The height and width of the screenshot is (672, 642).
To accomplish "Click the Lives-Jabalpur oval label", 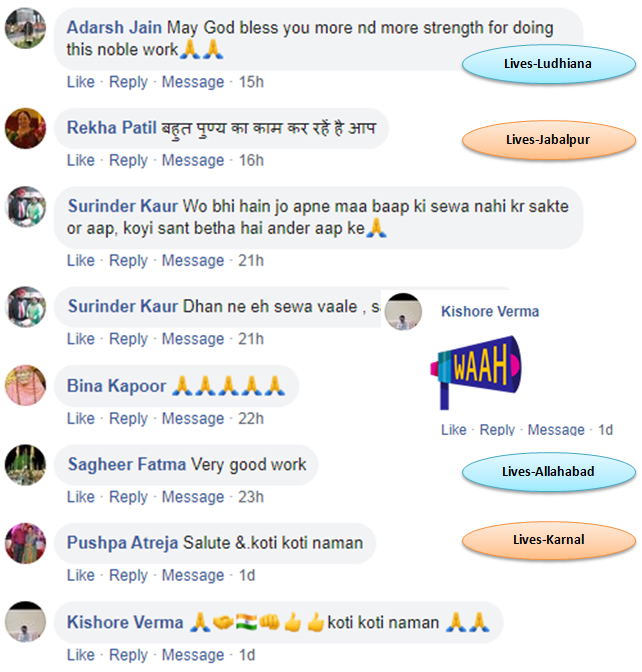I will (549, 140).
